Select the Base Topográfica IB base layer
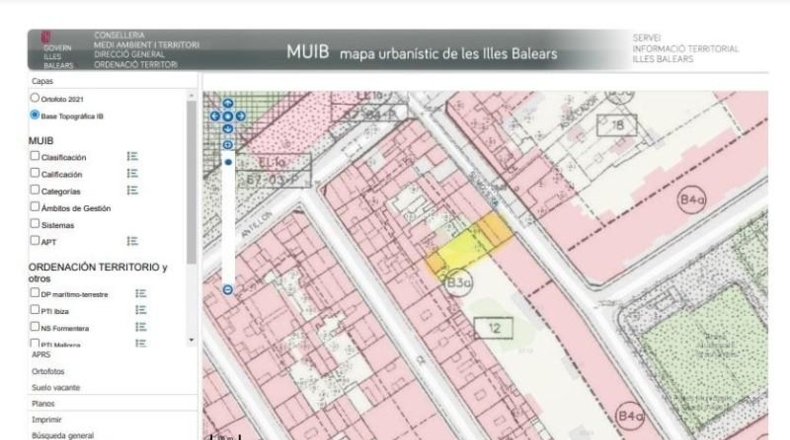 click(35, 115)
